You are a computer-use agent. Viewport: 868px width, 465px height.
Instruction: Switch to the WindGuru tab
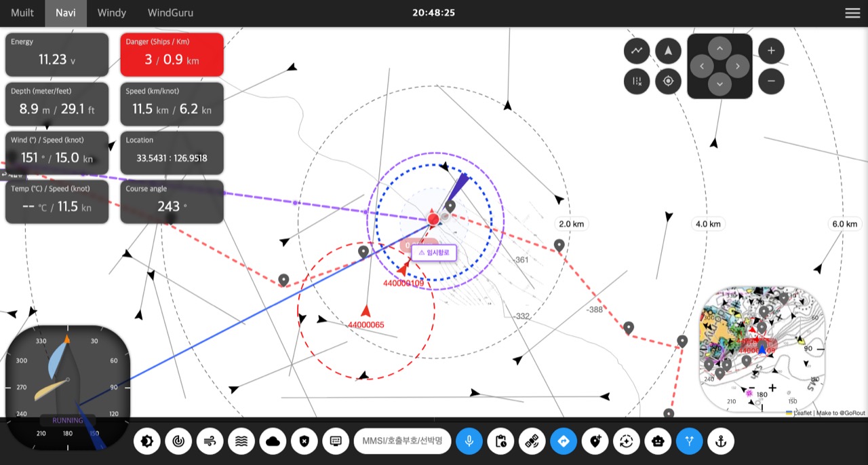pos(170,13)
